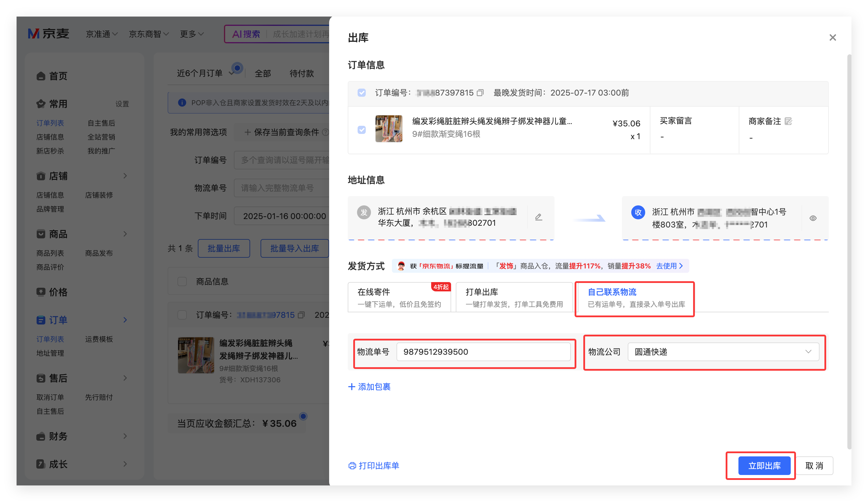Open the 物流公司 dropdown showing 圆通快递
This screenshot has width=868, height=502.
pyautogui.click(x=723, y=352)
